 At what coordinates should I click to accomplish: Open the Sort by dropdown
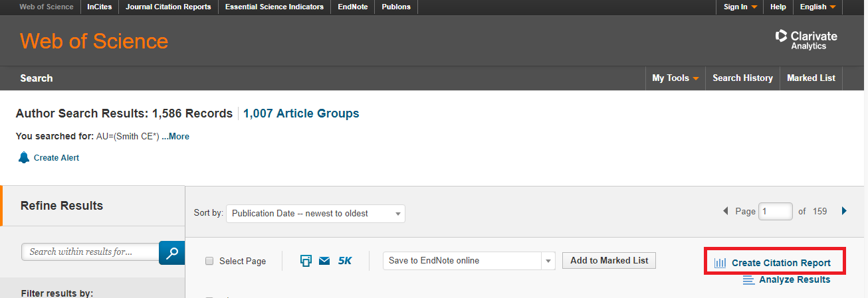tap(316, 214)
